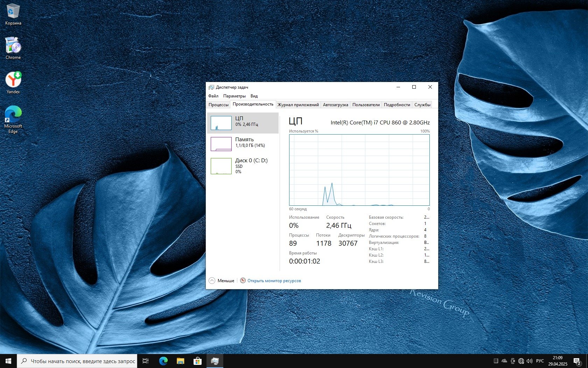Open the Файл menu
The height and width of the screenshot is (368, 588).
213,96
